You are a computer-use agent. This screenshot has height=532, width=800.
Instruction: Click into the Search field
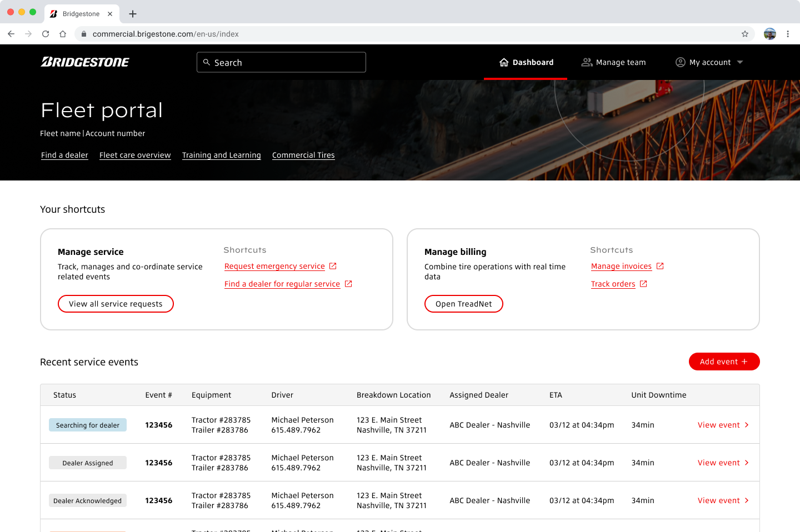[x=281, y=62]
